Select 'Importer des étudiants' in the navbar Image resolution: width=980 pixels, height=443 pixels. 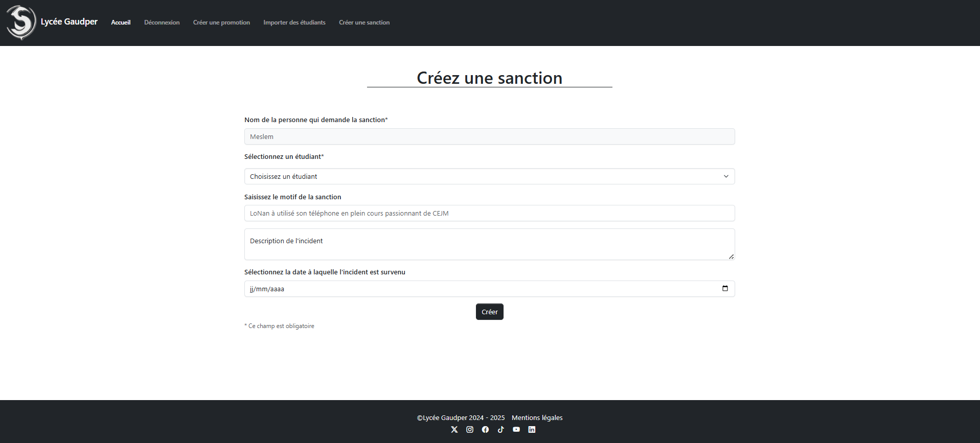pyautogui.click(x=294, y=22)
